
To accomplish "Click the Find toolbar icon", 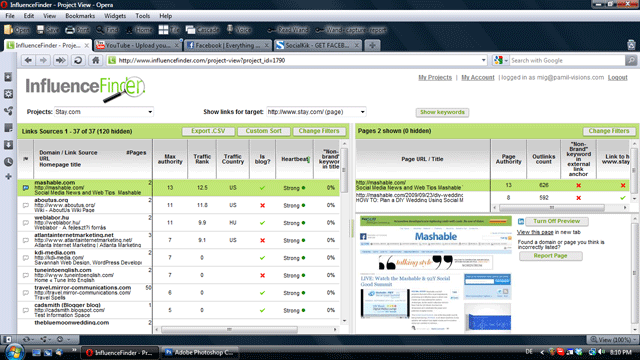I will 107,30.
